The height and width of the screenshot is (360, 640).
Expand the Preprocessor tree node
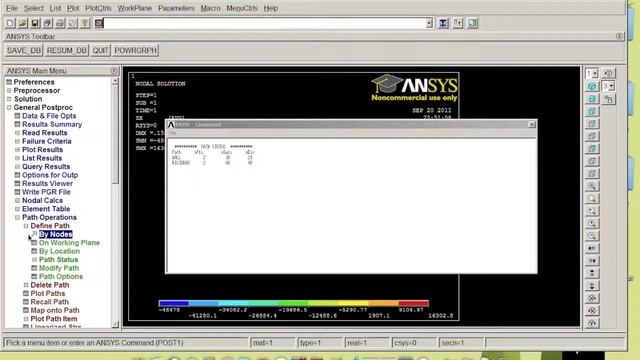click(x=9, y=91)
